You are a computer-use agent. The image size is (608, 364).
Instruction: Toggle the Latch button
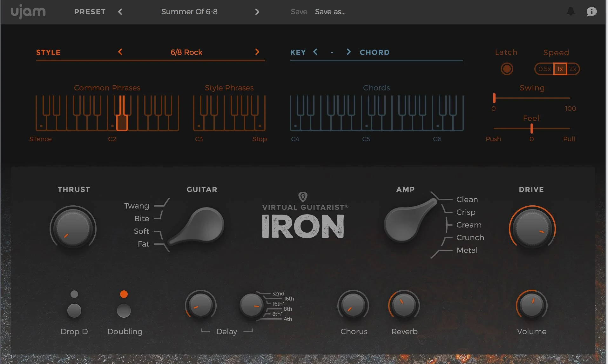point(507,69)
